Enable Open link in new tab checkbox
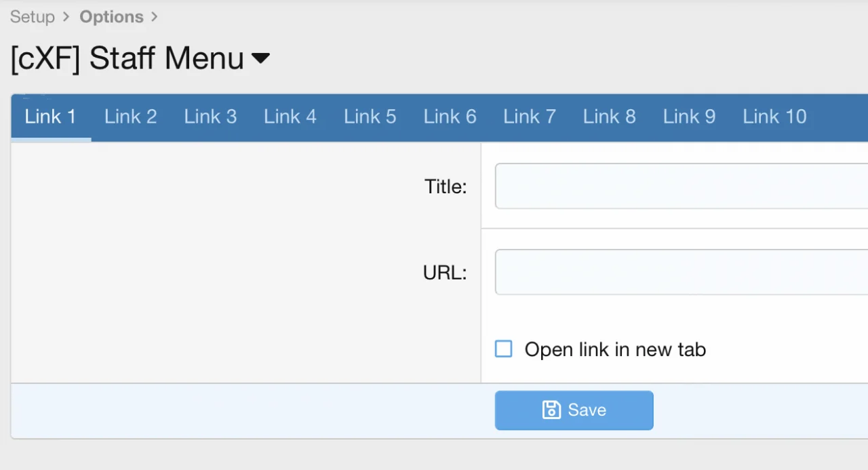This screenshot has width=868, height=470. [504, 349]
